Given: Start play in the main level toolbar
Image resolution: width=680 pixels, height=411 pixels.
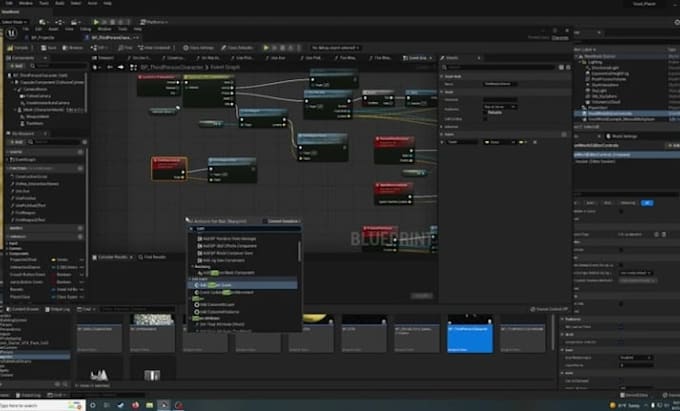Looking at the screenshot, I should [x=96, y=22].
